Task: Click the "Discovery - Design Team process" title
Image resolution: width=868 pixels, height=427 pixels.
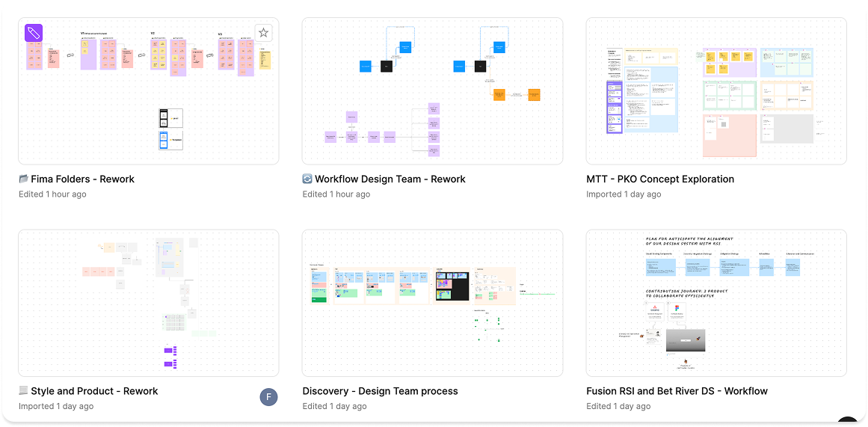Action: (380, 391)
